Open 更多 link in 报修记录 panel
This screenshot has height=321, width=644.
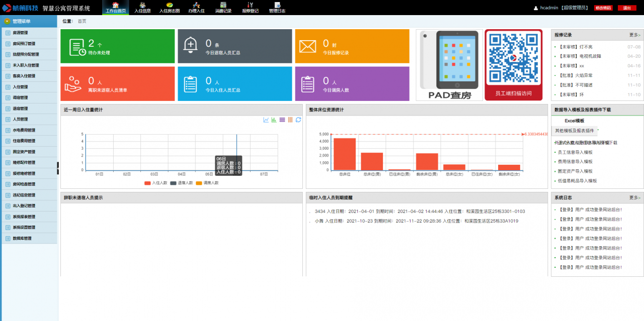634,35
